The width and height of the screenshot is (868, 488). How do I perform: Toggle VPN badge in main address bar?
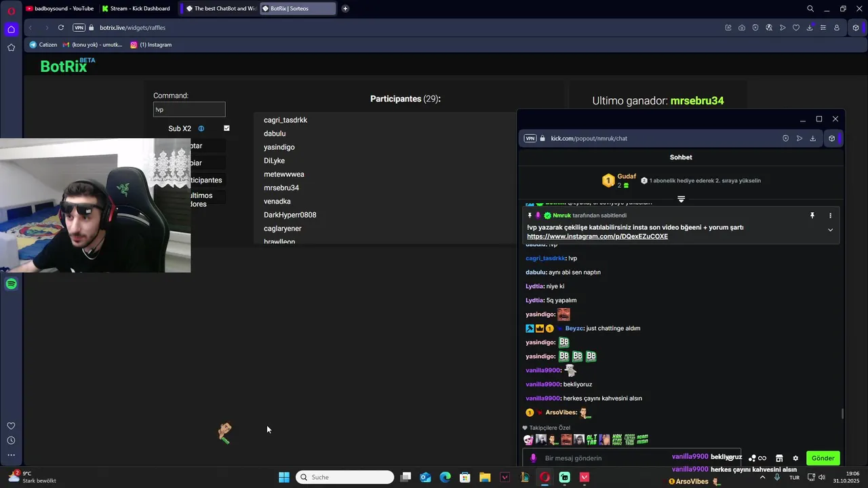[x=79, y=28]
